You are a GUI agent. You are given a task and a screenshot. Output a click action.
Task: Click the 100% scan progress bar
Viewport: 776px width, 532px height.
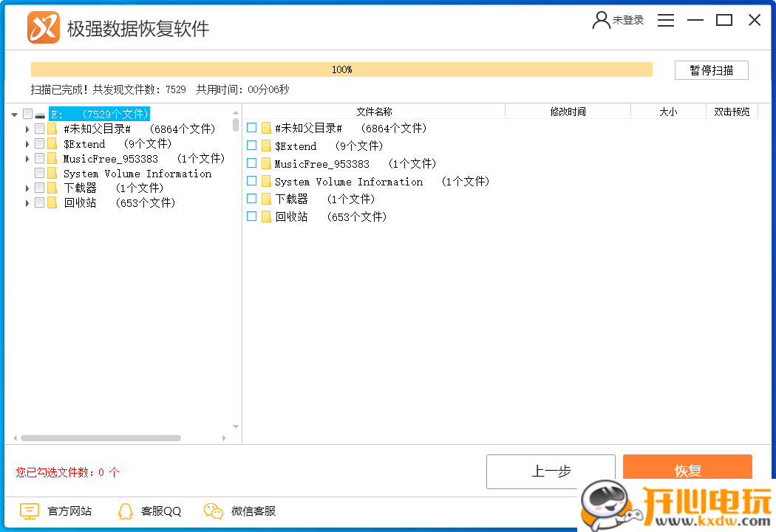[341, 69]
